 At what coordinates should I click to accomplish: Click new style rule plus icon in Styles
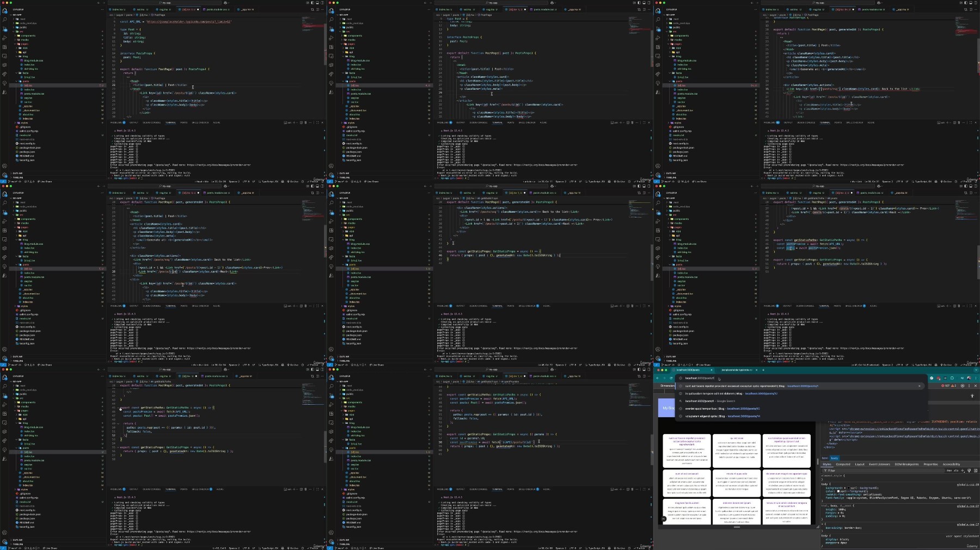pos(963,471)
